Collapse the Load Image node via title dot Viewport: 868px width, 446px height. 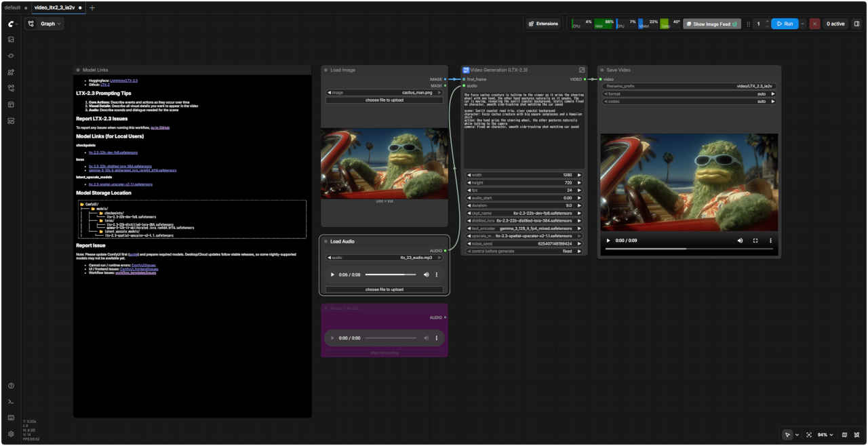(326, 70)
